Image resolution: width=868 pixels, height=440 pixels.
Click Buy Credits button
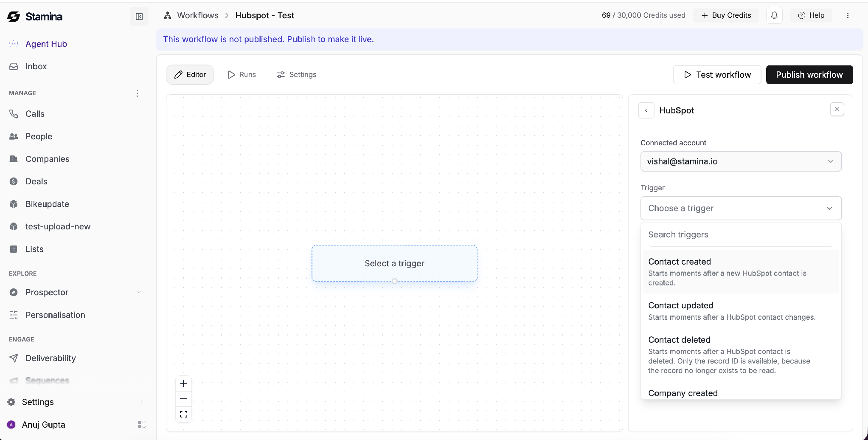726,15
